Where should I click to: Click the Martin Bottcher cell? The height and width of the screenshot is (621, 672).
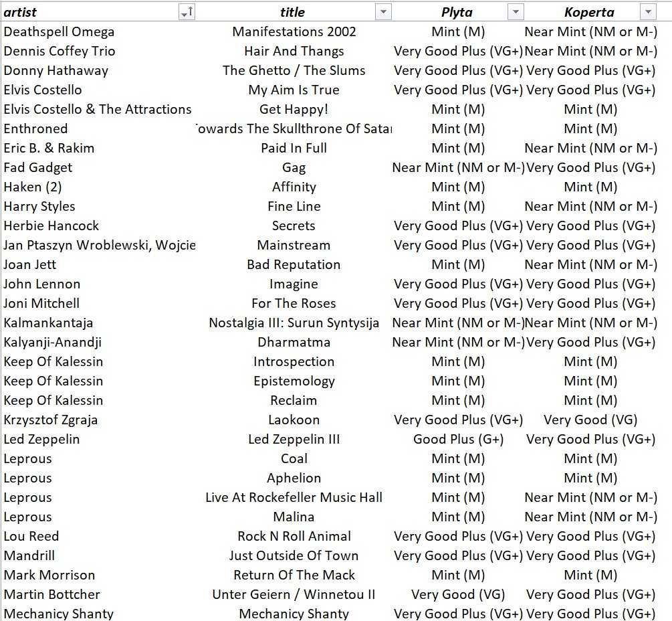coord(98,594)
